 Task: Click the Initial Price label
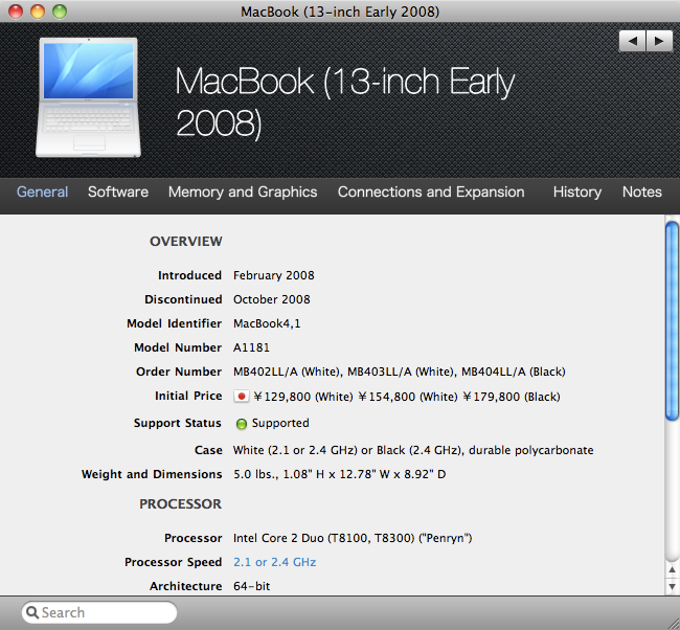(188, 396)
